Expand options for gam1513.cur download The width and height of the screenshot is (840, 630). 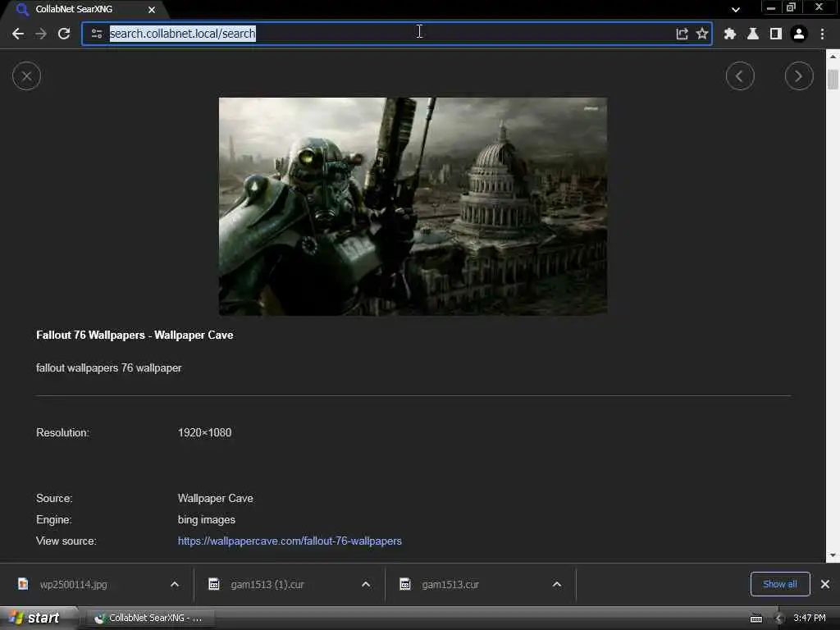(x=557, y=584)
